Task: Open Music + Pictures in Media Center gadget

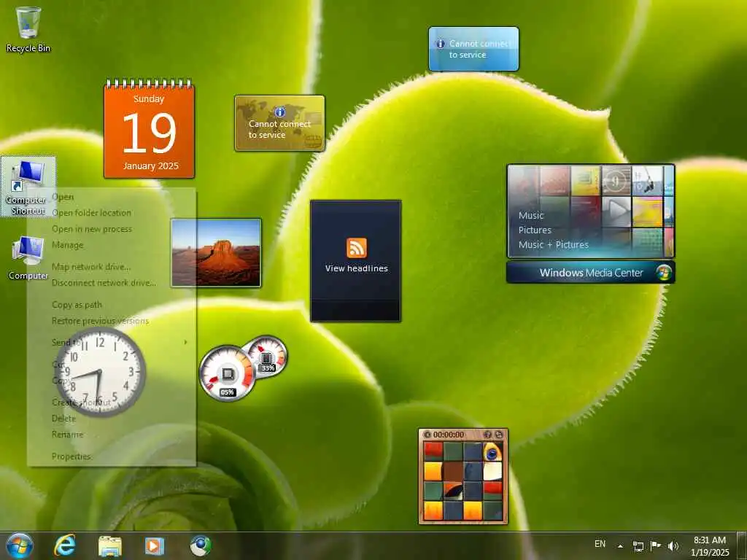Action: coord(554,245)
